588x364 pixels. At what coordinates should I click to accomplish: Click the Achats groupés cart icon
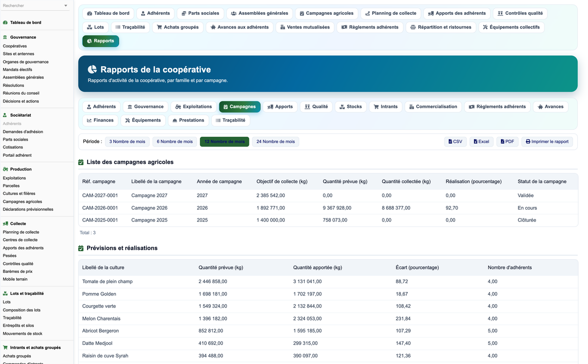click(x=159, y=27)
